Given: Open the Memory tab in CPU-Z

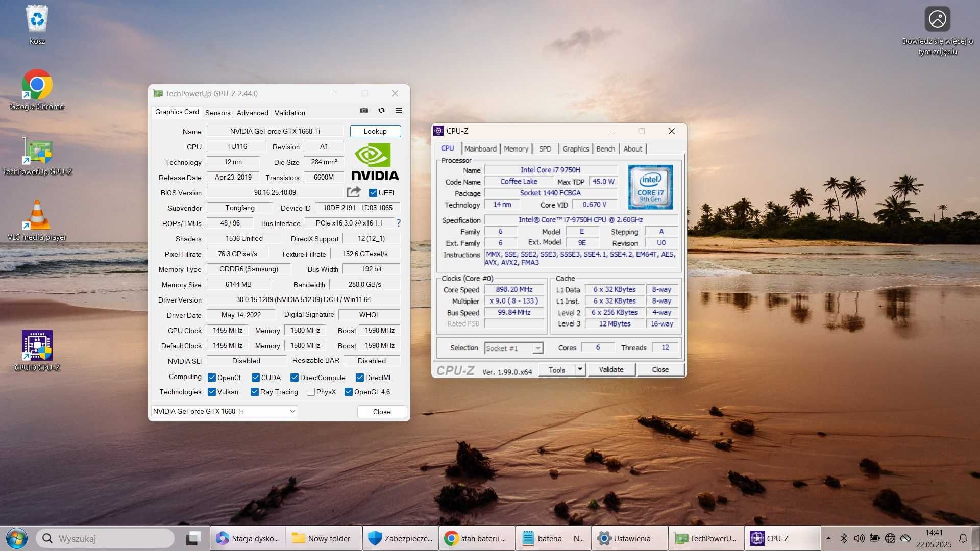Looking at the screenshot, I should tap(516, 148).
